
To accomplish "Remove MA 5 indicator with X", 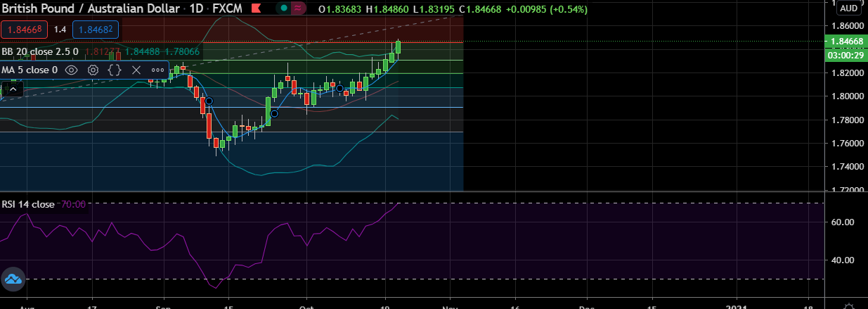I will [136, 70].
